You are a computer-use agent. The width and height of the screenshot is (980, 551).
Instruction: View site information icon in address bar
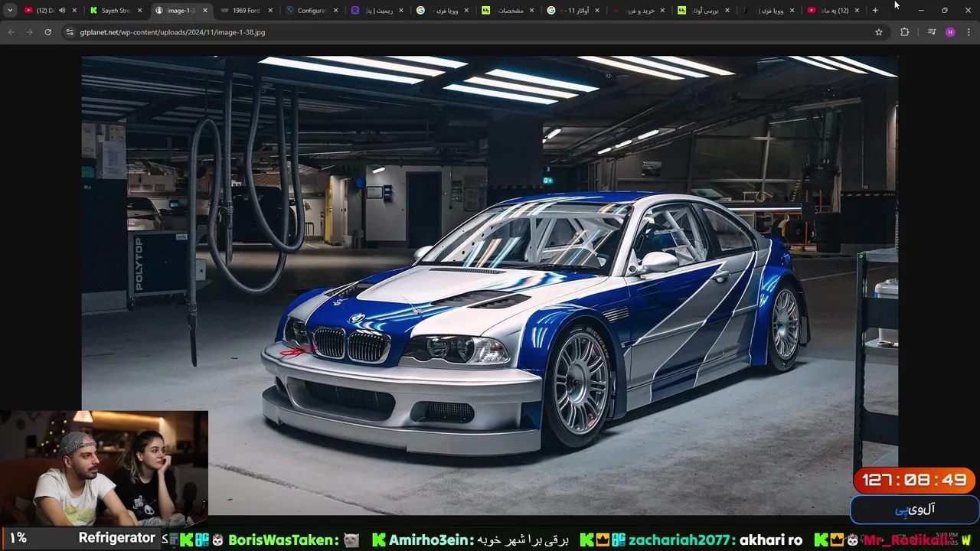coord(70,32)
